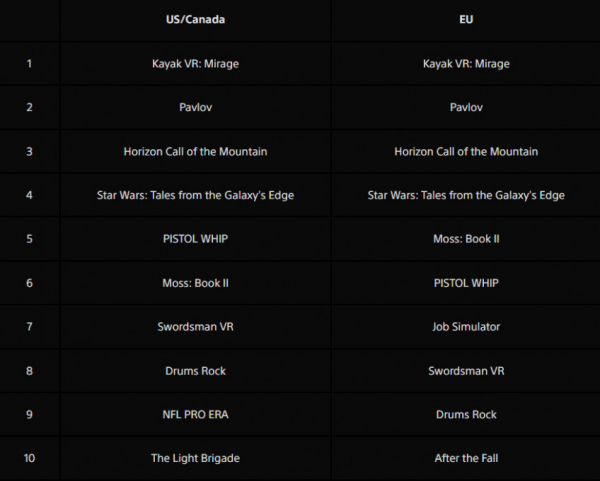The height and width of the screenshot is (481, 600).
Task: Select Kayak VR: Mirage in US/Canada column
Action: pos(195,64)
